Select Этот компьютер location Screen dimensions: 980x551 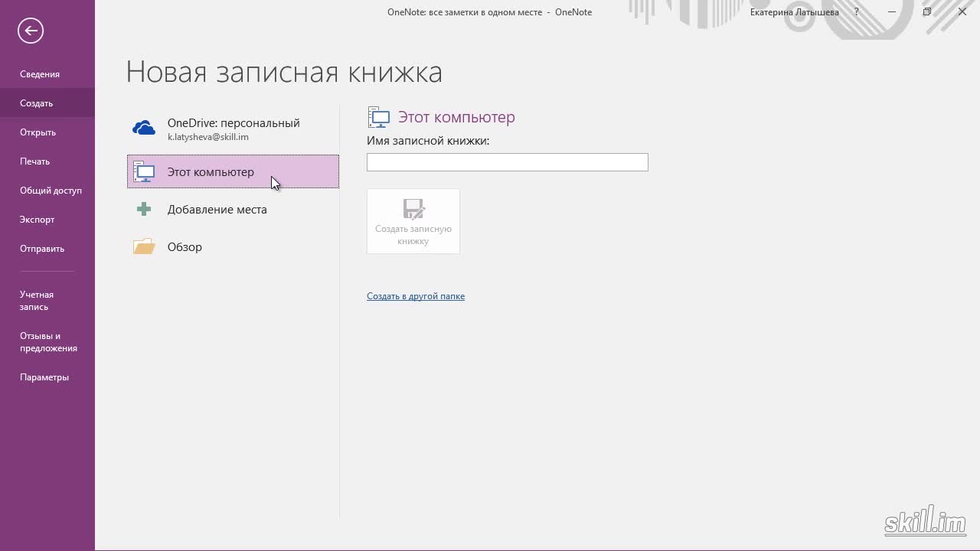233,171
